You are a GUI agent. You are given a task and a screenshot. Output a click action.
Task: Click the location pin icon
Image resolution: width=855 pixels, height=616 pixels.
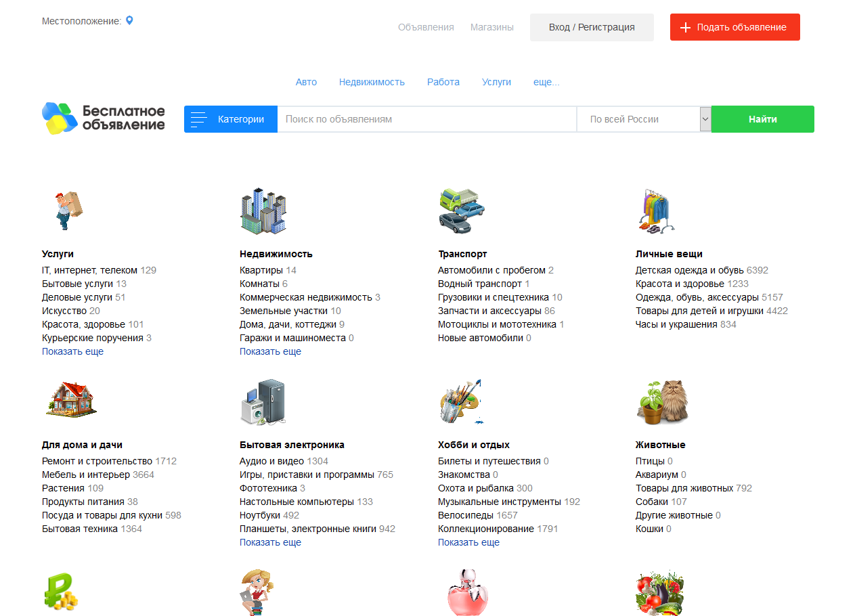pos(129,20)
